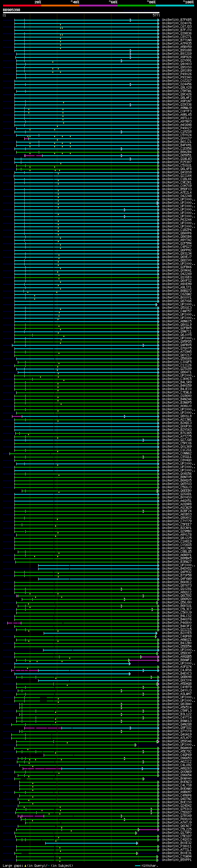Open hit UniRef100_Q39336
This screenshot has width=197, height=868.
tap(177, 105)
